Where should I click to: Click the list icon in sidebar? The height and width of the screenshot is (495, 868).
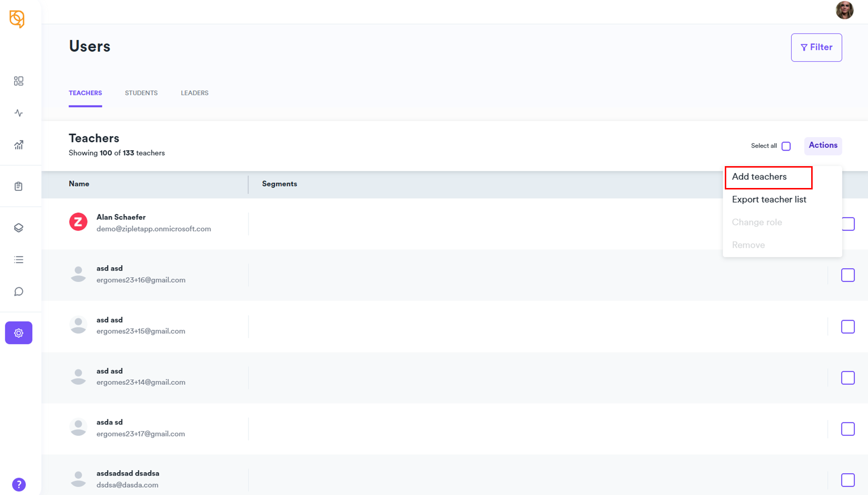pos(18,260)
